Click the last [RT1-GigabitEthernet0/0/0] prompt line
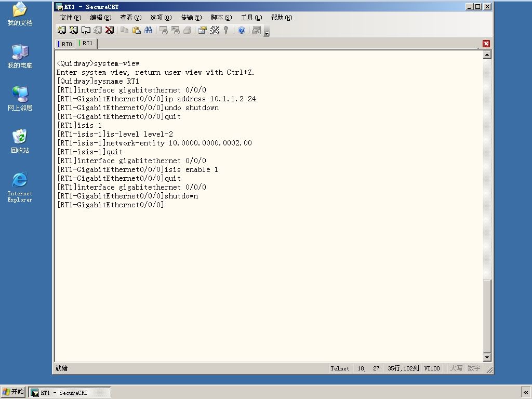This screenshot has width=532, height=399. click(110, 205)
